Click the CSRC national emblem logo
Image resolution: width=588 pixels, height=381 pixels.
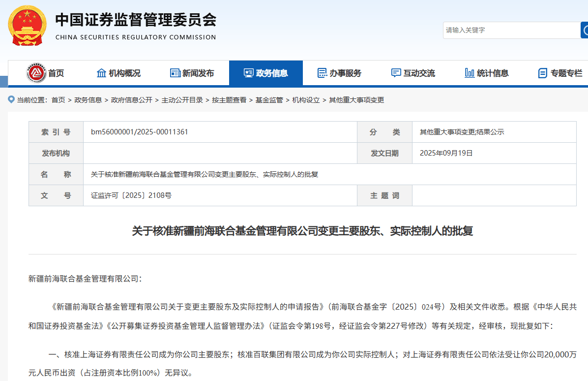(27, 26)
